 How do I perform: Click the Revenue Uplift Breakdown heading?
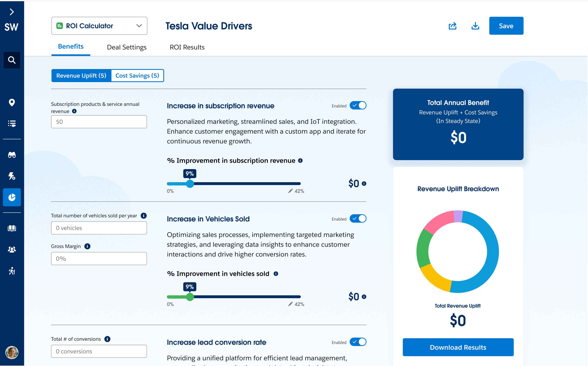(x=458, y=189)
